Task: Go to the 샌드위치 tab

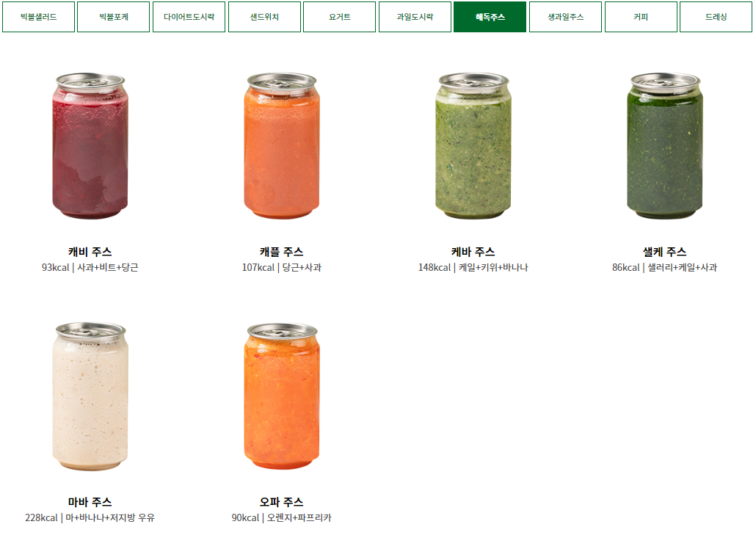Action: (x=264, y=17)
